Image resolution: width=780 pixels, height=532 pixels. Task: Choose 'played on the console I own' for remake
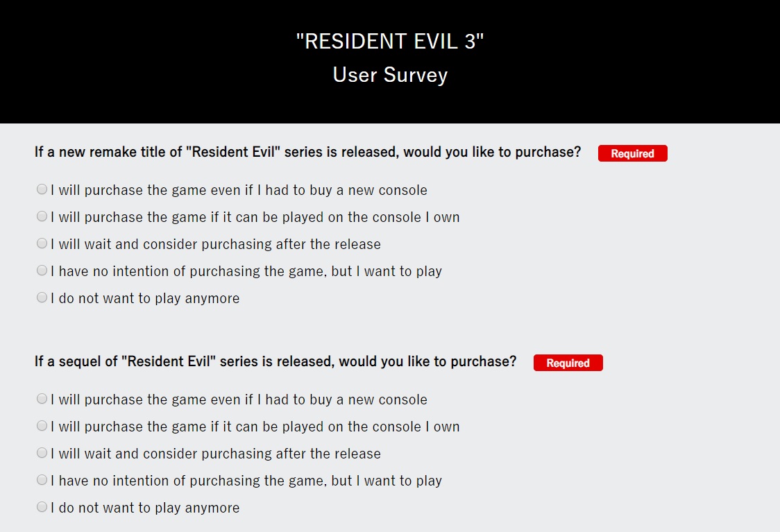click(x=42, y=216)
